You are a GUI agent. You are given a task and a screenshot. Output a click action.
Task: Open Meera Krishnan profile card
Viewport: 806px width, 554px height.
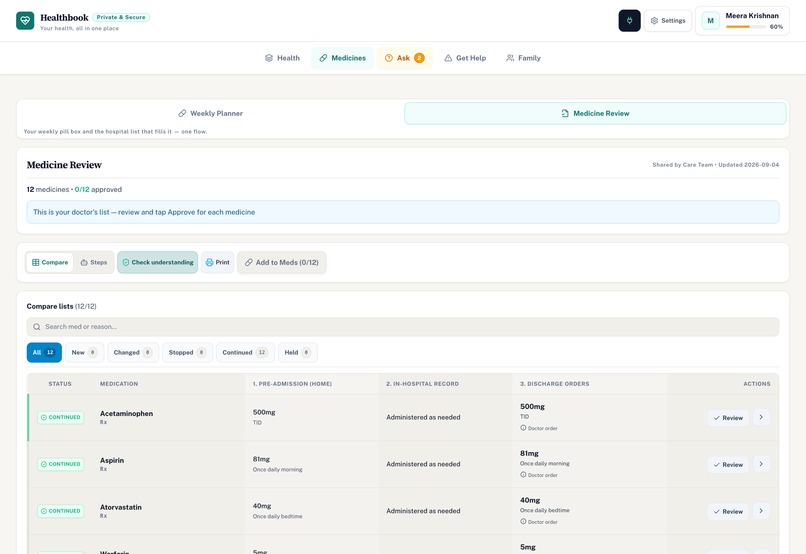(x=742, y=21)
